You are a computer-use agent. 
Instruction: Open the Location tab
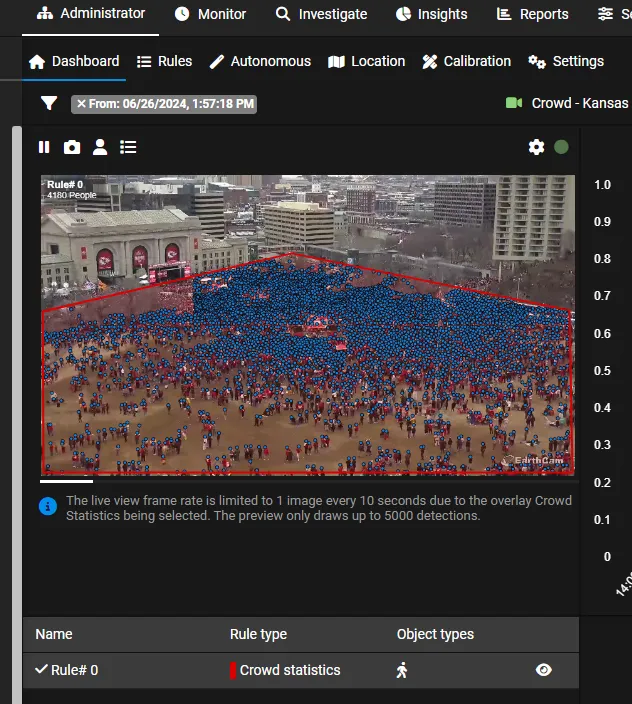[366, 61]
